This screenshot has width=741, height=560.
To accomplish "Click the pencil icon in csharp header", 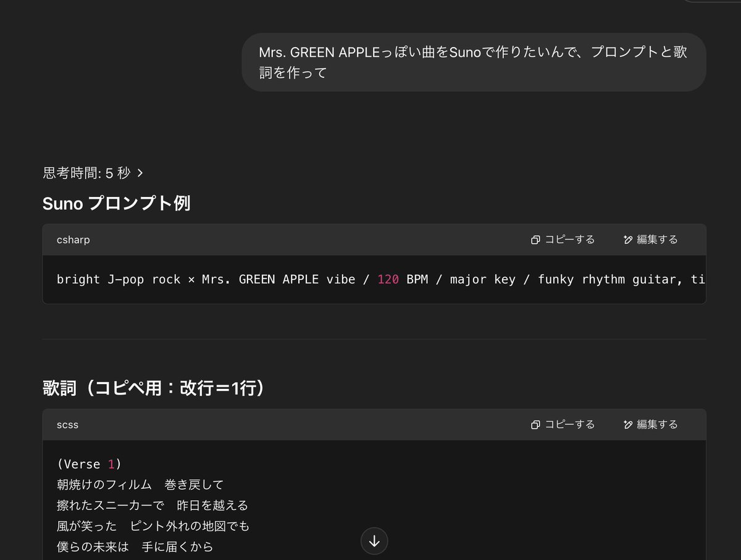I will tap(629, 240).
